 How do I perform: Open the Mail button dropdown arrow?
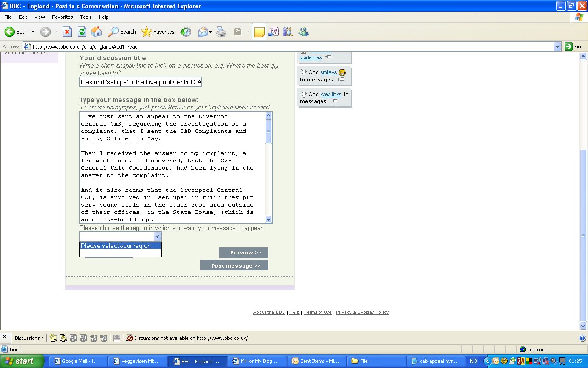[210, 32]
